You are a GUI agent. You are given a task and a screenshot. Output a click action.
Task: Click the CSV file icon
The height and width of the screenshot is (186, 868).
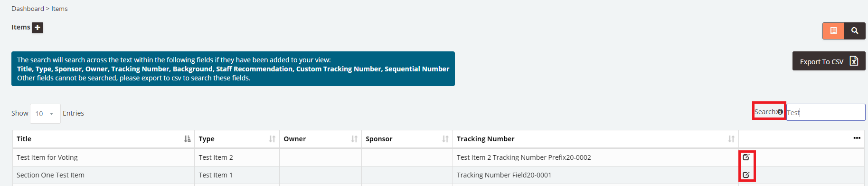click(854, 61)
